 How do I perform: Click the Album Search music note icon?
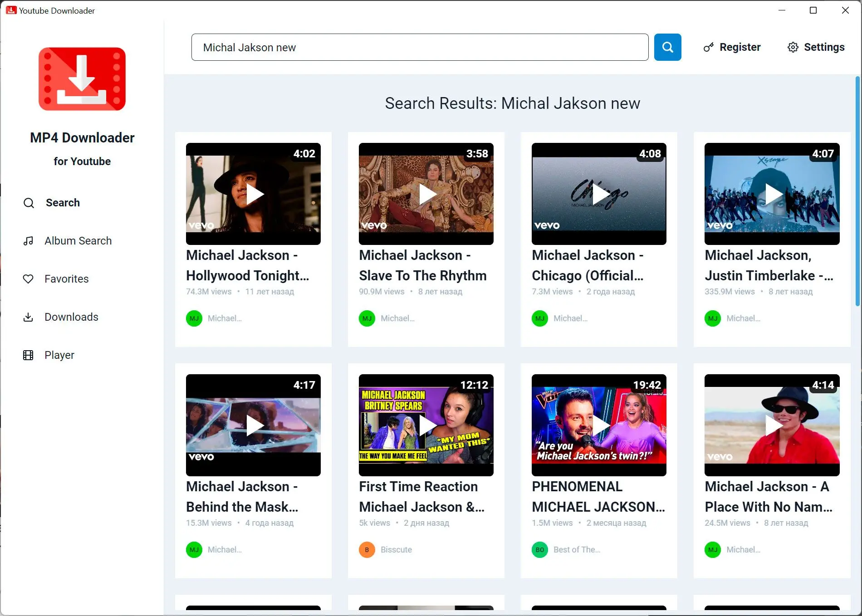coord(28,241)
